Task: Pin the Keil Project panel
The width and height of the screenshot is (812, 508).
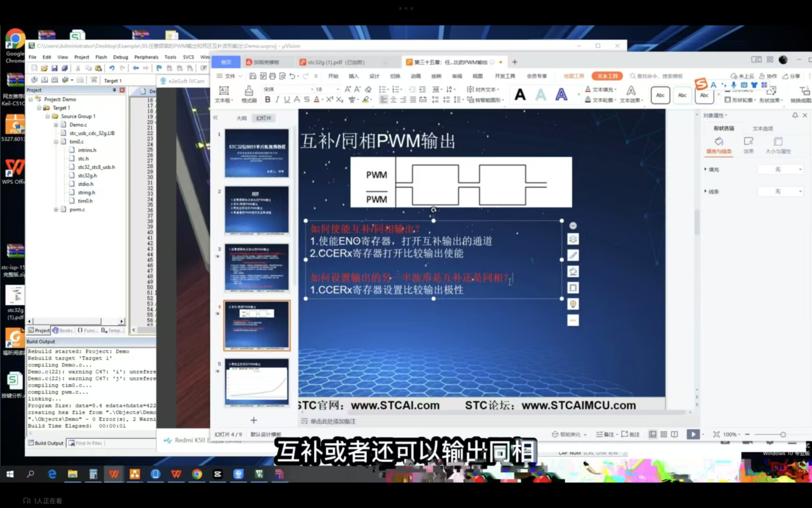Action: (114, 90)
